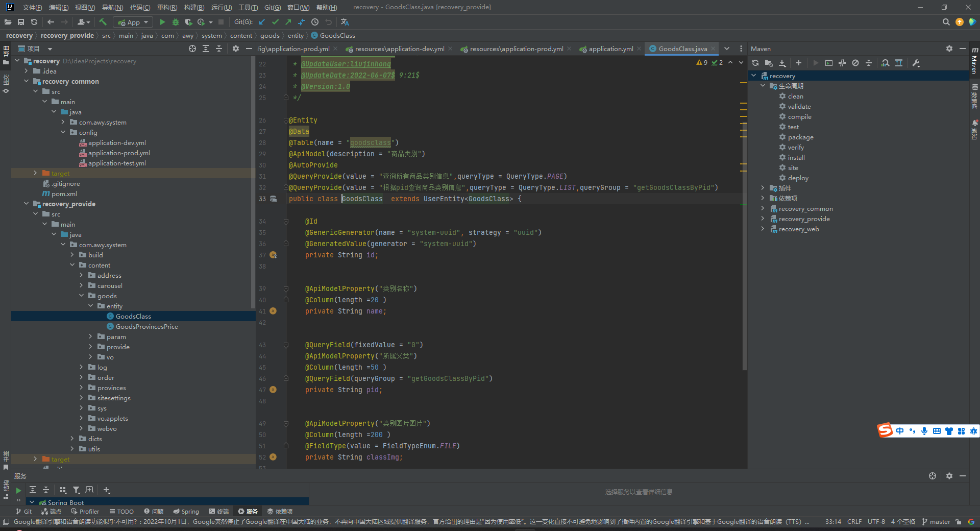Click Add Maven project plus icon
Image resolution: width=980 pixels, height=531 pixels.
[x=799, y=63]
